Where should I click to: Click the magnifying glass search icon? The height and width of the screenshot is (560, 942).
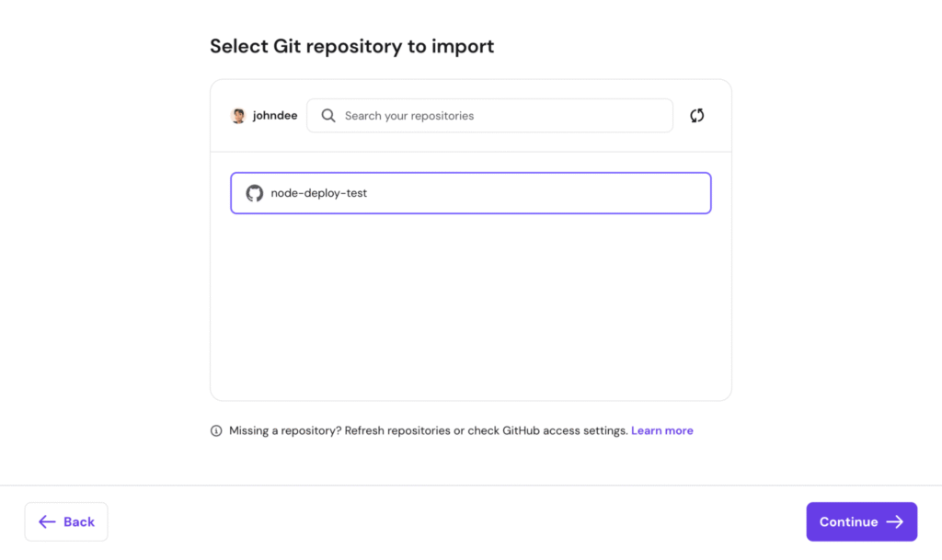(328, 115)
